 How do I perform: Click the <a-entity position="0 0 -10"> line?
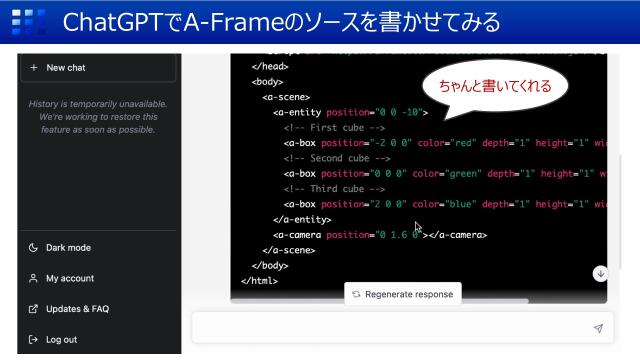coord(351,112)
